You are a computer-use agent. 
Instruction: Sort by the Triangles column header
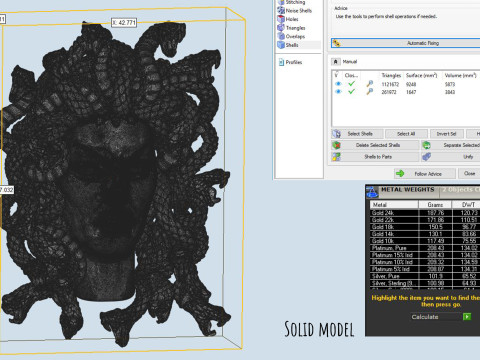click(x=391, y=76)
